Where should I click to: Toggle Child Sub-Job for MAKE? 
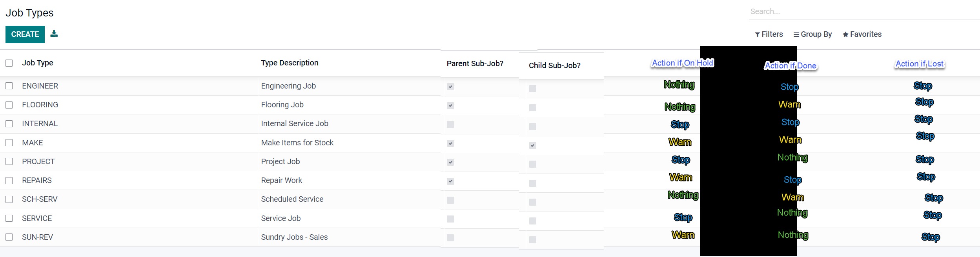click(x=532, y=145)
